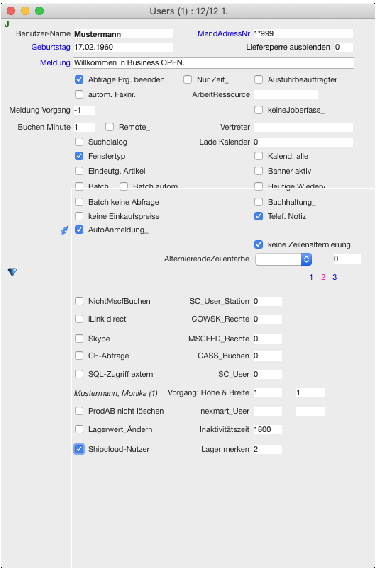Click the green J marker icon
This screenshot has height=570, width=381.
tap(7, 24)
